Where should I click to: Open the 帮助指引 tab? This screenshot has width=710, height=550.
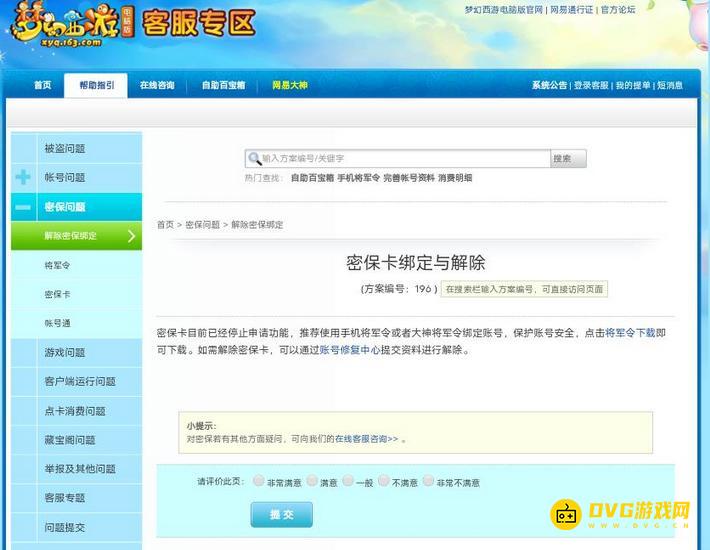96,85
